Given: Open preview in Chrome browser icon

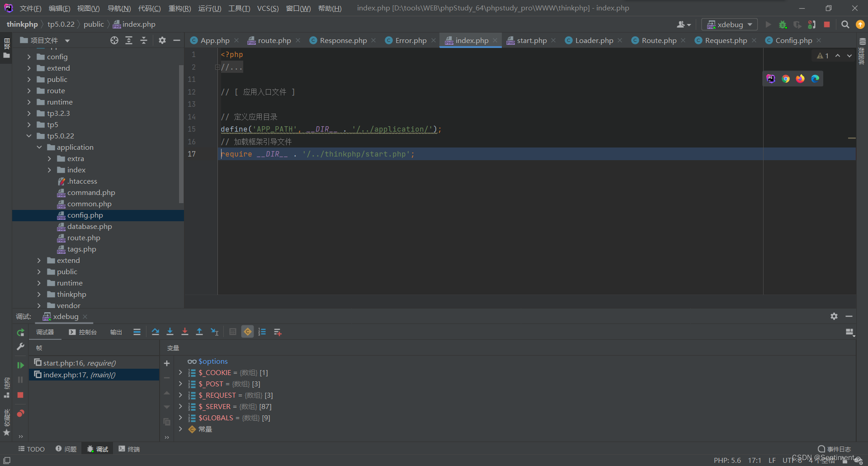Looking at the screenshot, I should point(786,79).
